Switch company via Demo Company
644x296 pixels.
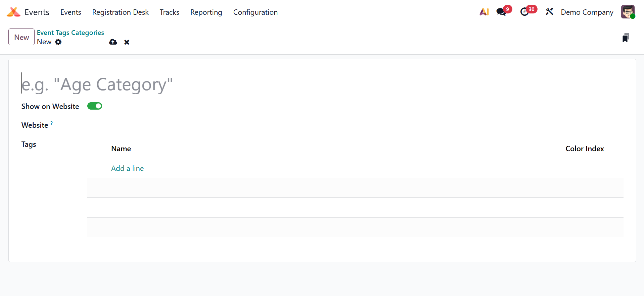click(x=587, y=12)
